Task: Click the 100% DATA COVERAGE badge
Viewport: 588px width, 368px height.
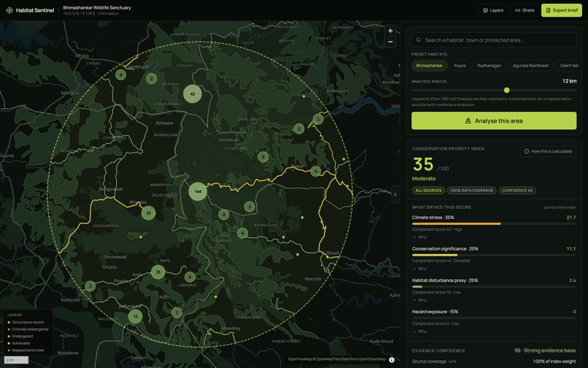Action: click(471, 191)
